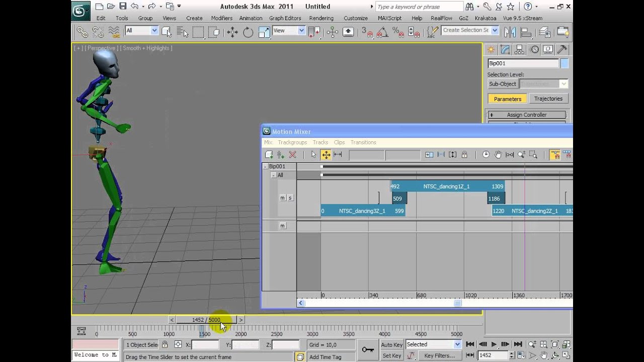Click the Bip001 object color swatch
This screenshot has height=362, width=644.
tap(565, 63)
